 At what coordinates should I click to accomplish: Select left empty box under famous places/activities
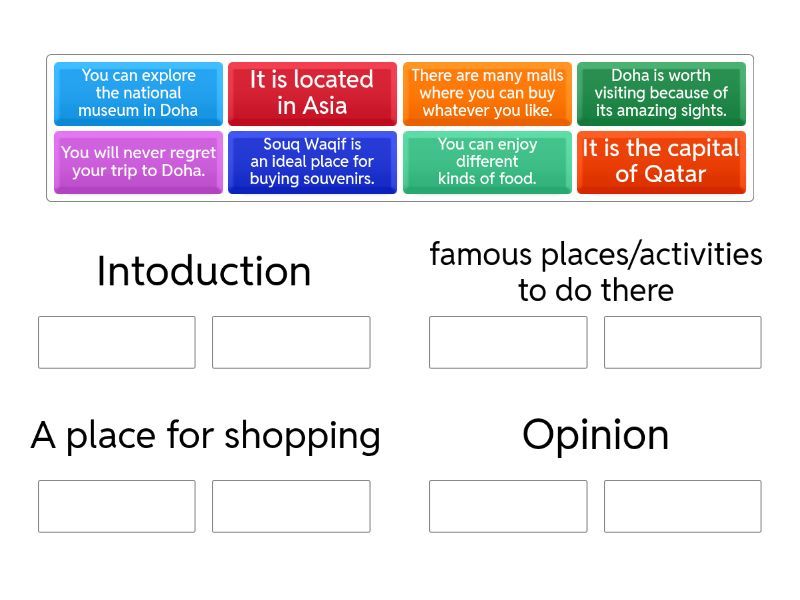[x=508, y=342]
